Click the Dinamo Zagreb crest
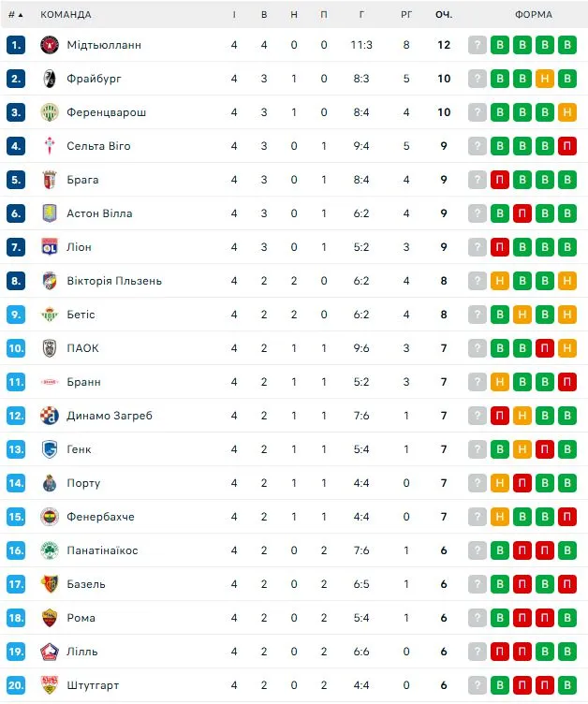588x704 pixels. pyautogui.click(x=50, y=416)
